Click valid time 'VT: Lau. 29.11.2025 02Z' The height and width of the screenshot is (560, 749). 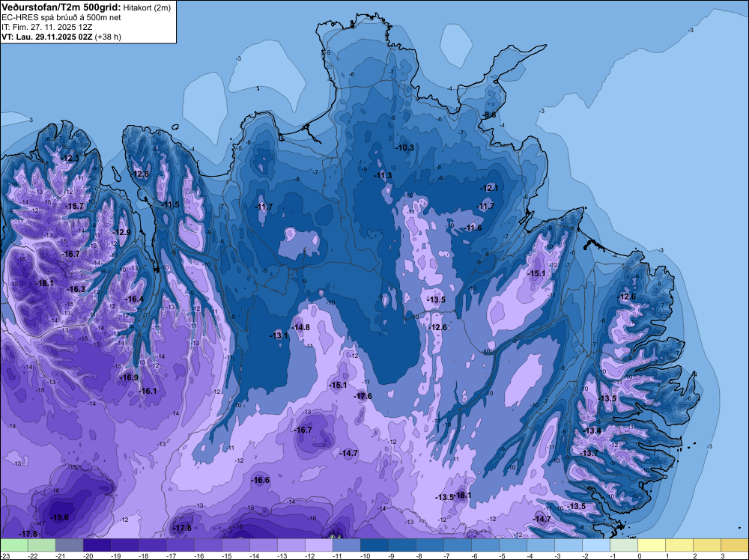[x=47, y=37]
